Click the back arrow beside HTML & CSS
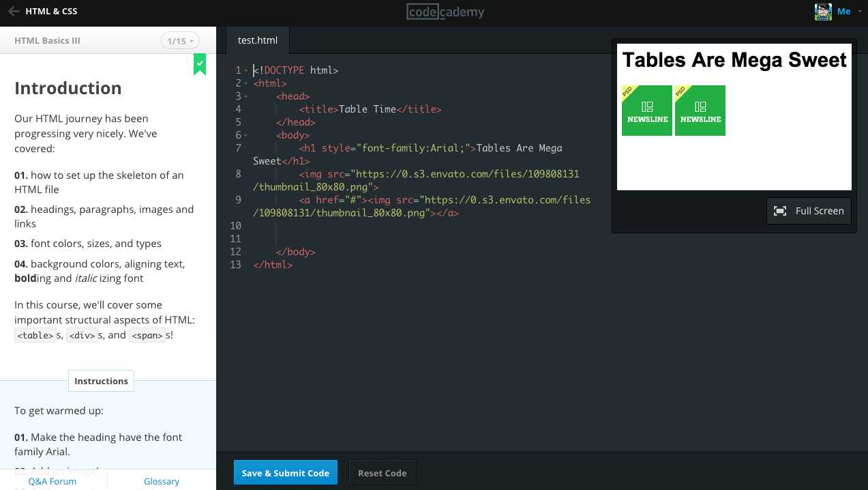Image resolution: width=868 pixels, height=490 pixels. 13,12
